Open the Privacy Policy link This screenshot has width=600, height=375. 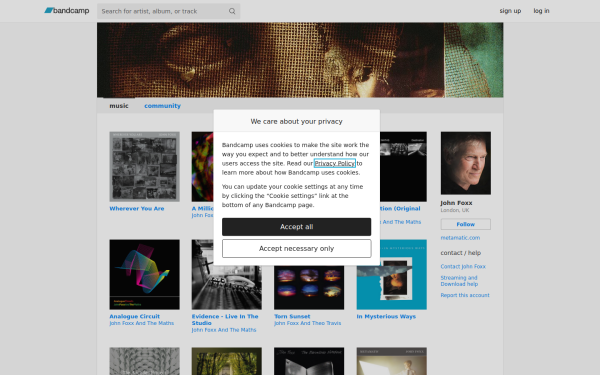pyautogui.click(x=335, y=163)
